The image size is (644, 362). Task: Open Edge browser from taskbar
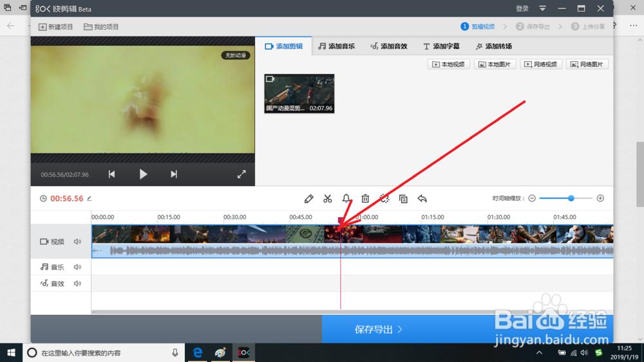point(198,352)
